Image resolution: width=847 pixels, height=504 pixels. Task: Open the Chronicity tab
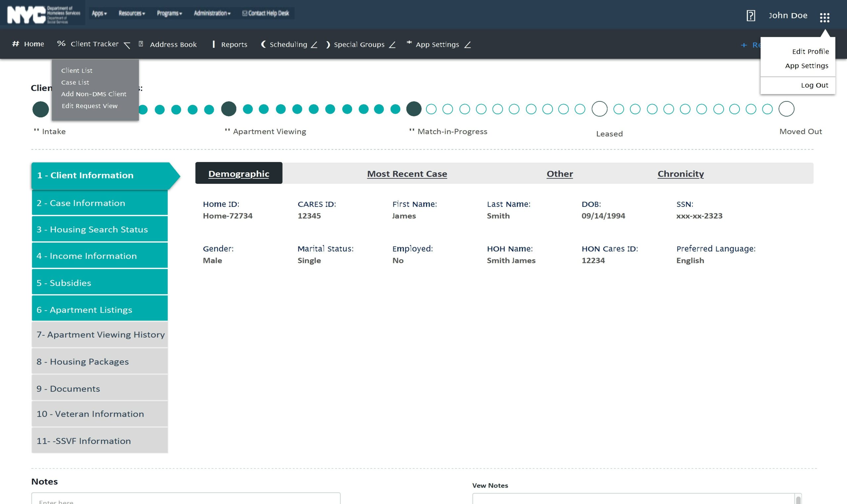click(681, 174)
